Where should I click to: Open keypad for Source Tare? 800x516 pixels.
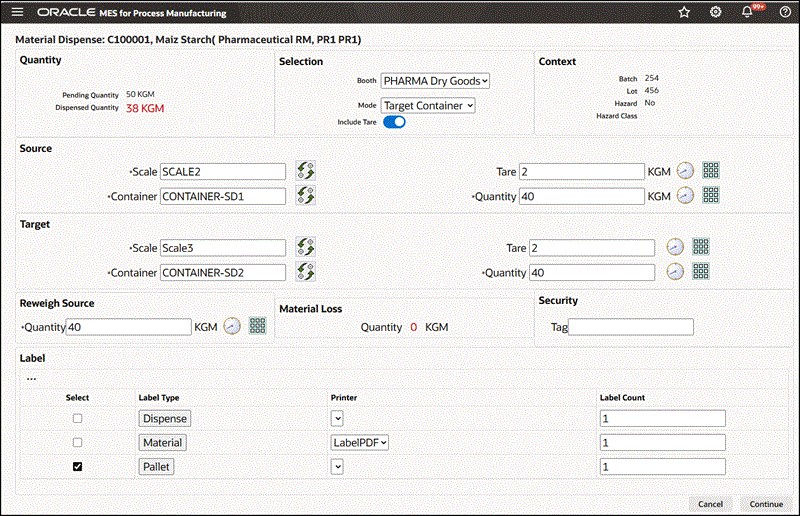coord(711,170)
